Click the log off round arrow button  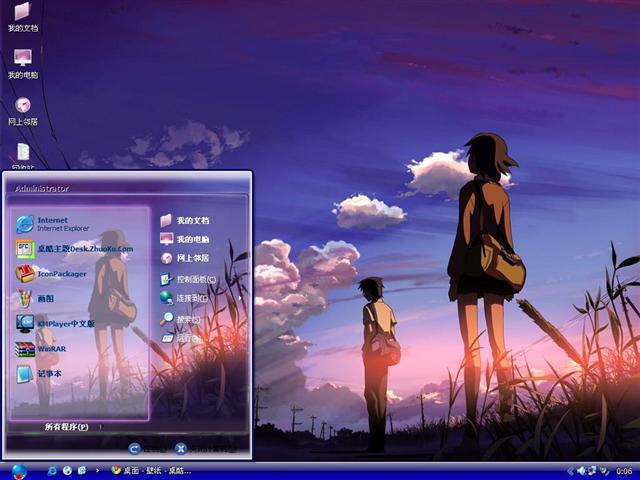(x=134, y=449)
